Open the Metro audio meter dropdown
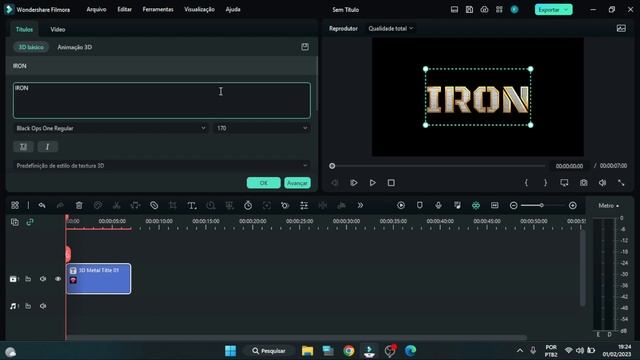Screen dimensions: 640x360 (608, 205)
